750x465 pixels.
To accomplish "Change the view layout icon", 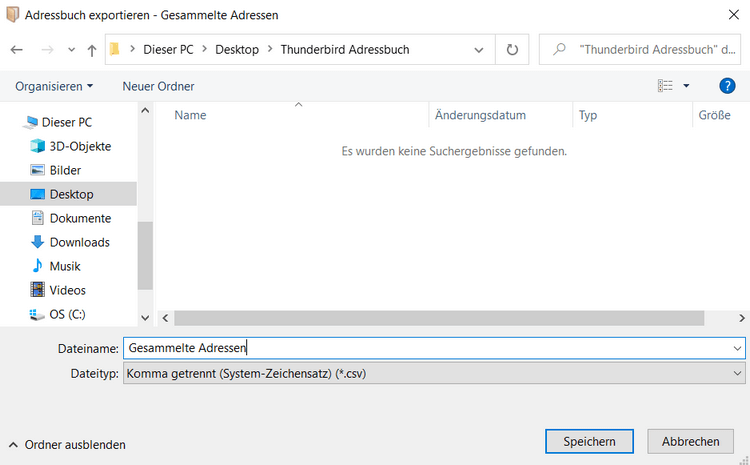I will pyautogui.click(x=665, y=86).
